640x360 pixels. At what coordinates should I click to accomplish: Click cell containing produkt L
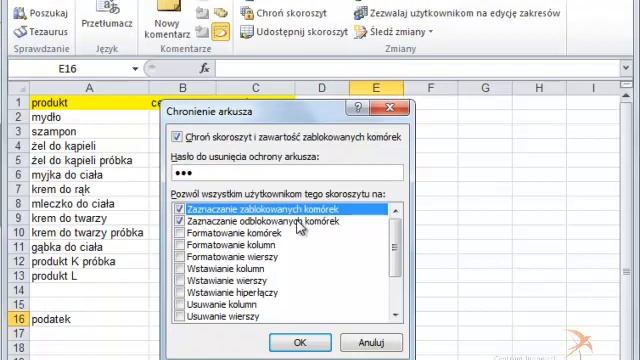pos(89,276)
